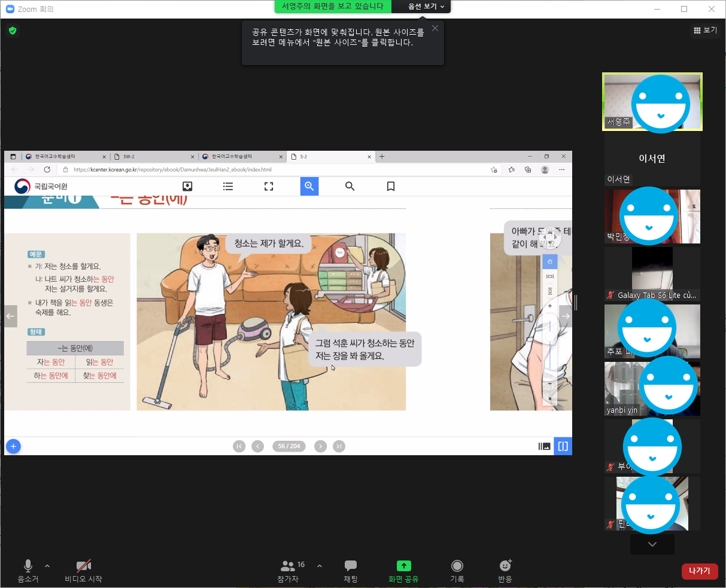Open the ebook page thumbnails view icon
Screen dimensions: 726x588
click(545, 446)
